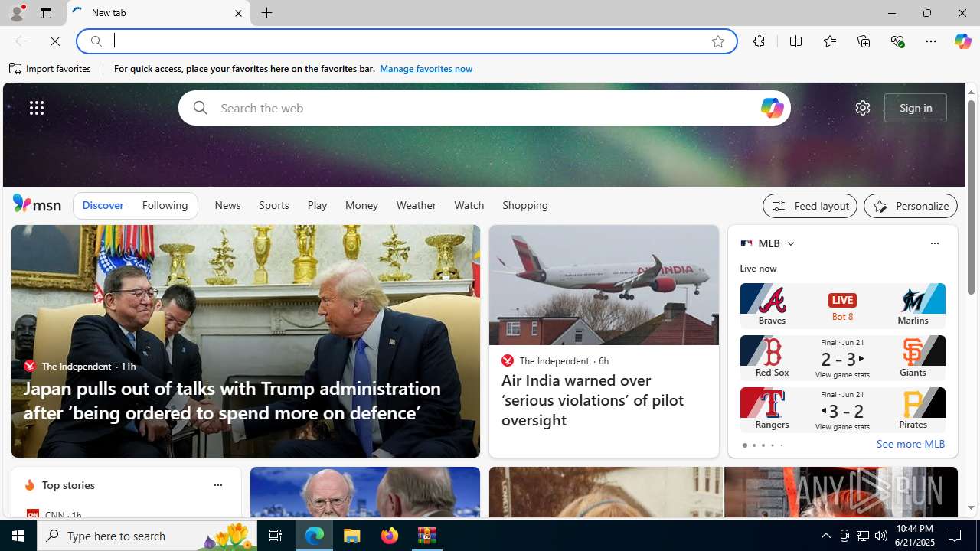Close the New tab tab
Image resolution: width=980 pixels, height=551 pixels.
pos(238,13)
